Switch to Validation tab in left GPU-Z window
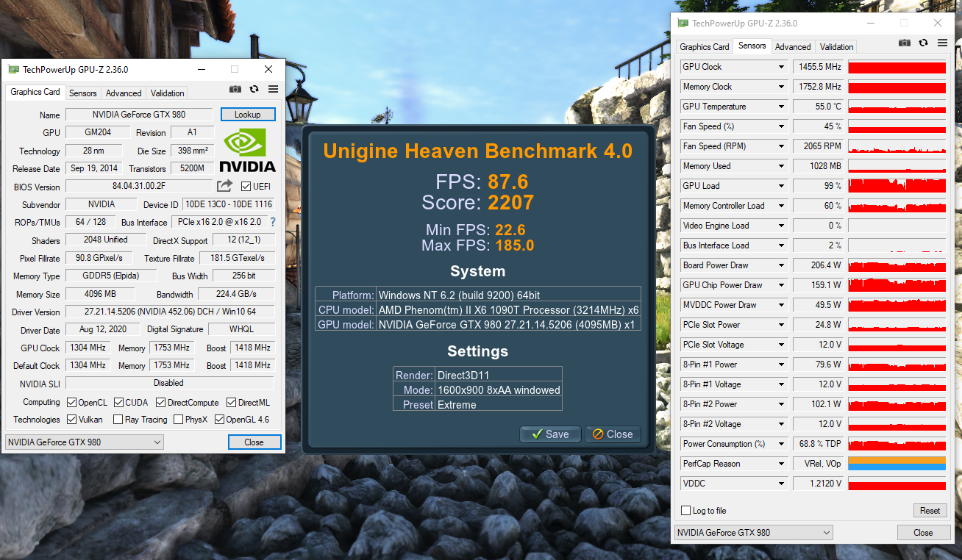The image size is (962, 560). (168, 93)
